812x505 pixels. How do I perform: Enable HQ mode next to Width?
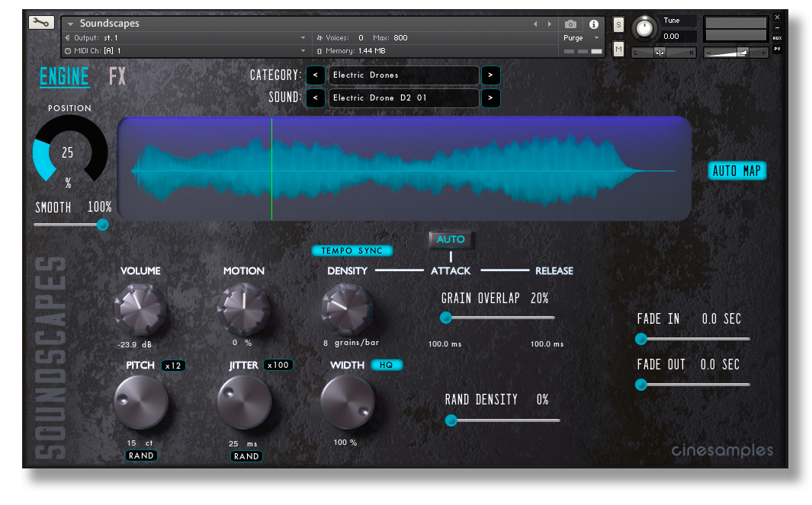[x=387, y=365]
